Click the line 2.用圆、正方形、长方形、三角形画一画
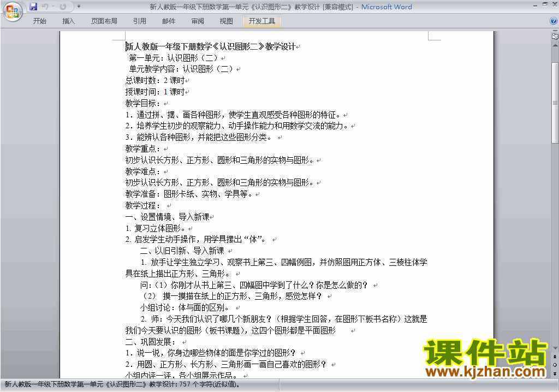Image resolution: width=559 pixels, height=392 pixels. click(225, 364)
